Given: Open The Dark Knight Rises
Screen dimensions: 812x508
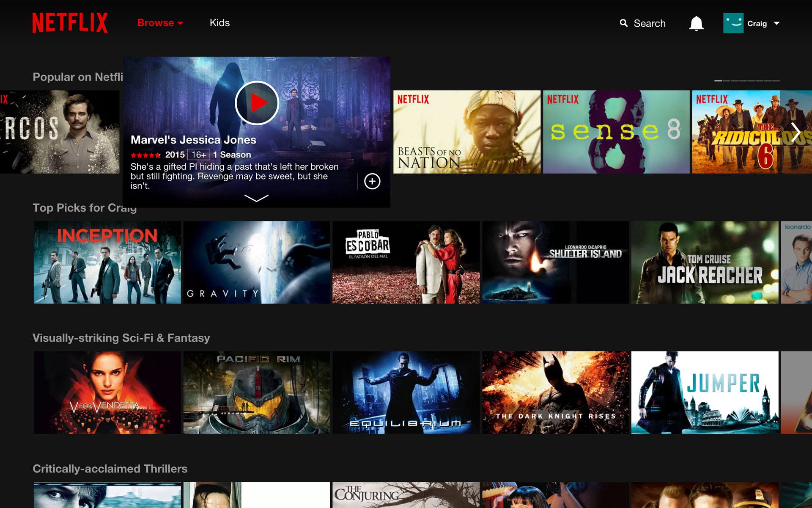Looking at the screenshot, I should pos(555,392).
